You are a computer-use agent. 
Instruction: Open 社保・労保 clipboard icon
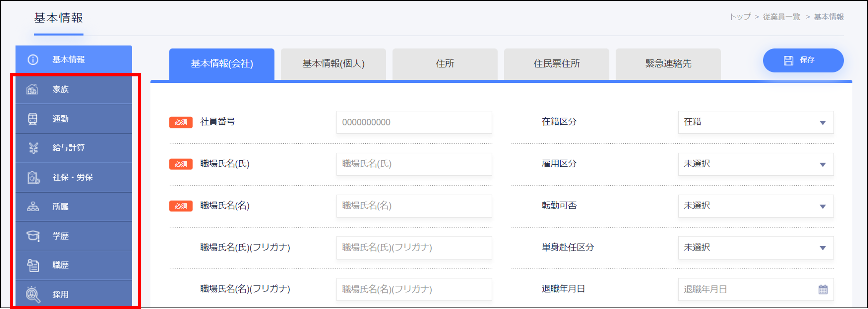(x=33, y=177)
